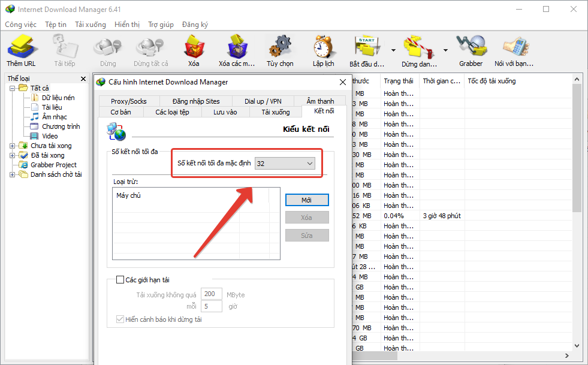Screen dimensions: 588x365
Task: Click the Sửa button
Action: pos(307,236)
